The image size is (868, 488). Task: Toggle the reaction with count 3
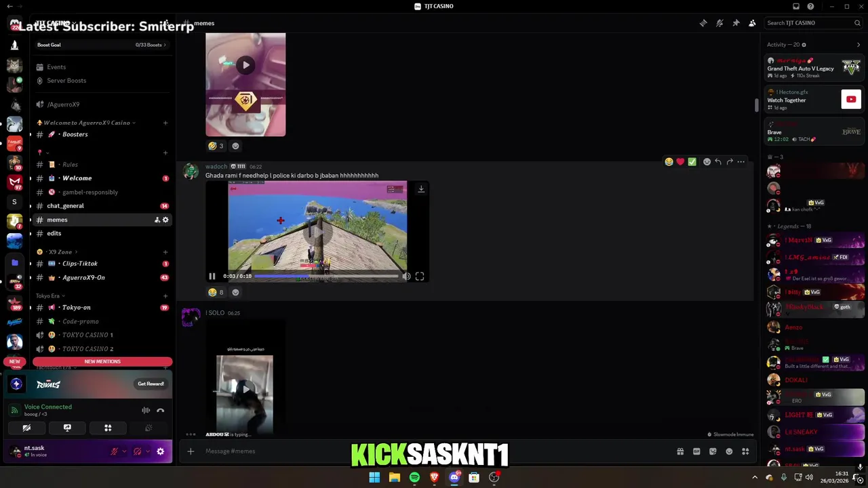[x=216, y=146]
